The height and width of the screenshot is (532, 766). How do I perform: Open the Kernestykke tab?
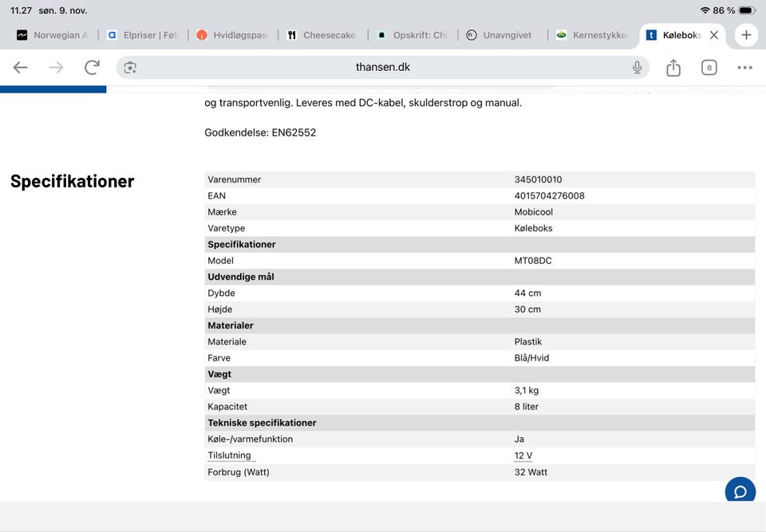(x=592, y=35)
